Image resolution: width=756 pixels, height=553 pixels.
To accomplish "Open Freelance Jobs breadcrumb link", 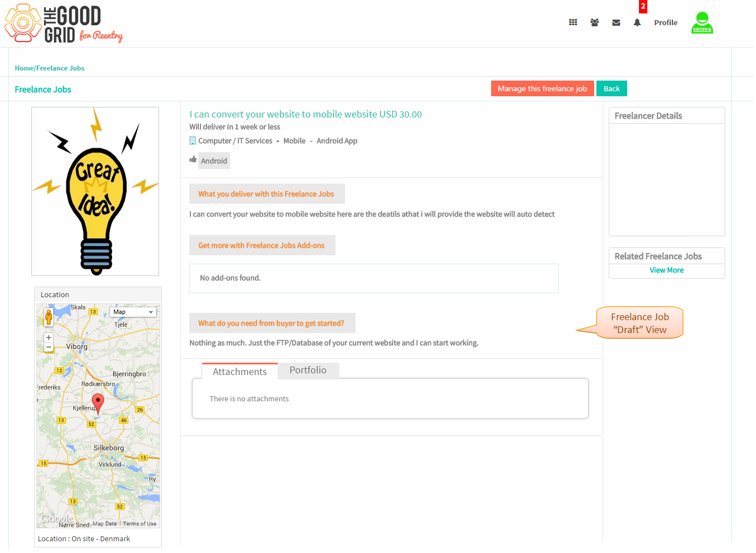I will (60, 68).
